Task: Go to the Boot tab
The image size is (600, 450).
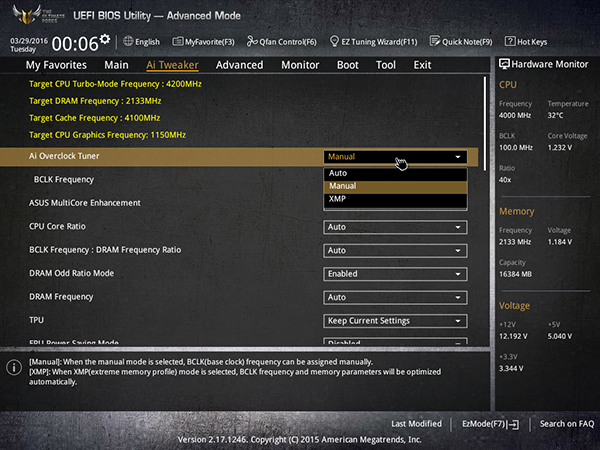Action: (347, 65)
